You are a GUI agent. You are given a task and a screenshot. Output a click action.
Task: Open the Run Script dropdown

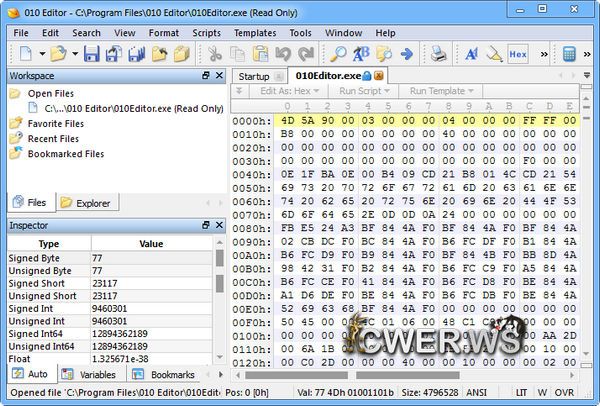[x=364, y=91]
